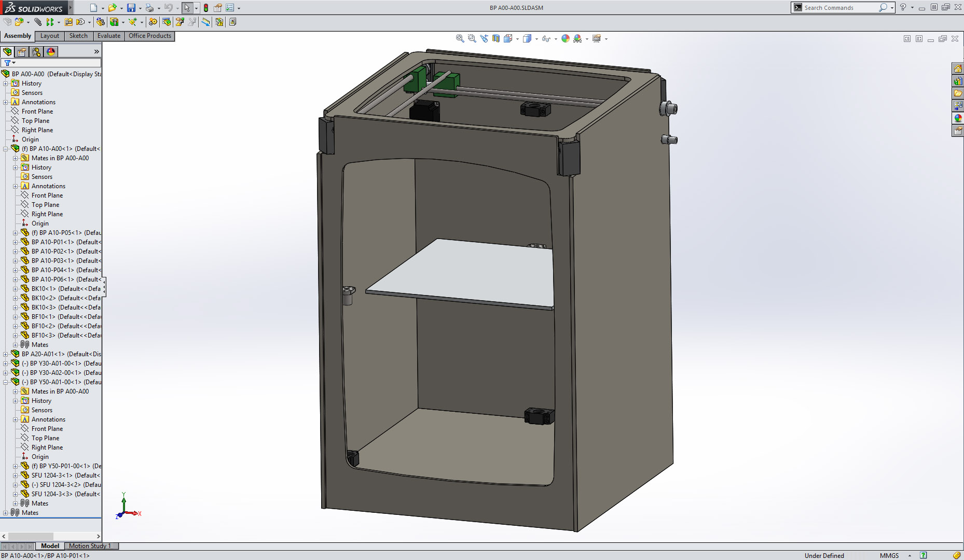The width and height of the screenshot is (964, 560).
Task: Select the Model tab at bottom
Action: click(50, 546)
